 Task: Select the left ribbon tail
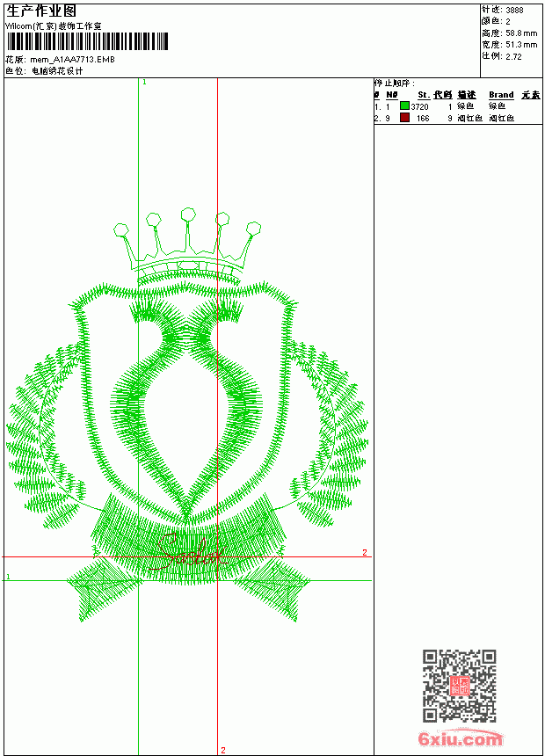pos(104,589)
